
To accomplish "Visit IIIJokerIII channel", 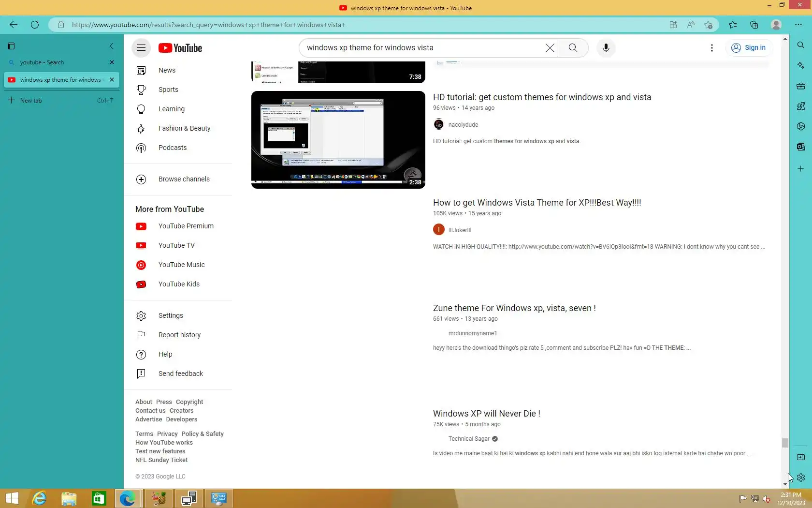I will pos(460,230).
